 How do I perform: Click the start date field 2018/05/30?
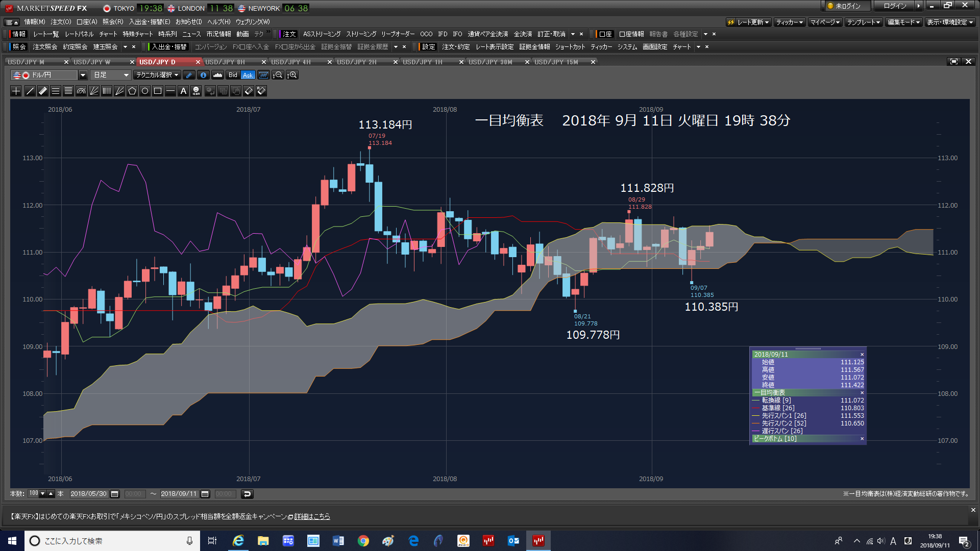pyautogui.click(x=89, y=494)
